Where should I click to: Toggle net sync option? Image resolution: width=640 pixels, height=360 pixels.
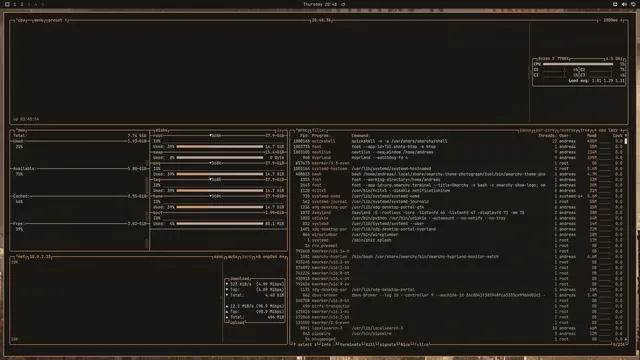tap(218, 257)
